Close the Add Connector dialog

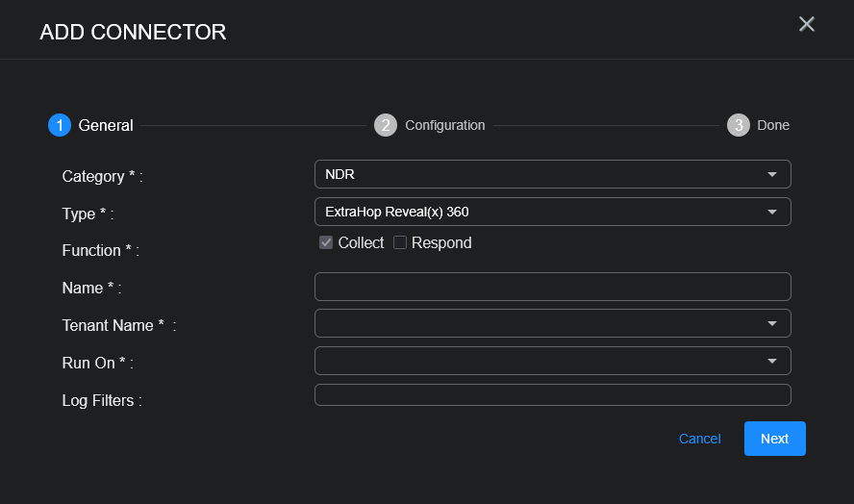(x=807, y=24)
